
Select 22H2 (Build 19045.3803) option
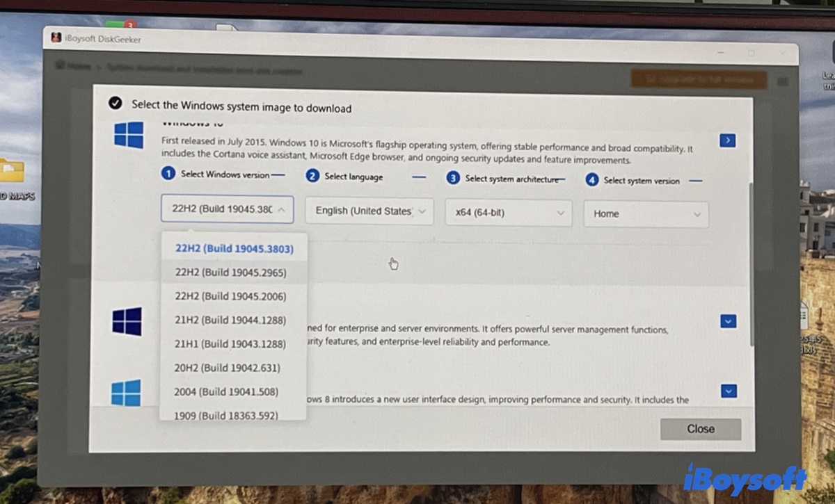(x=234, y=248)
